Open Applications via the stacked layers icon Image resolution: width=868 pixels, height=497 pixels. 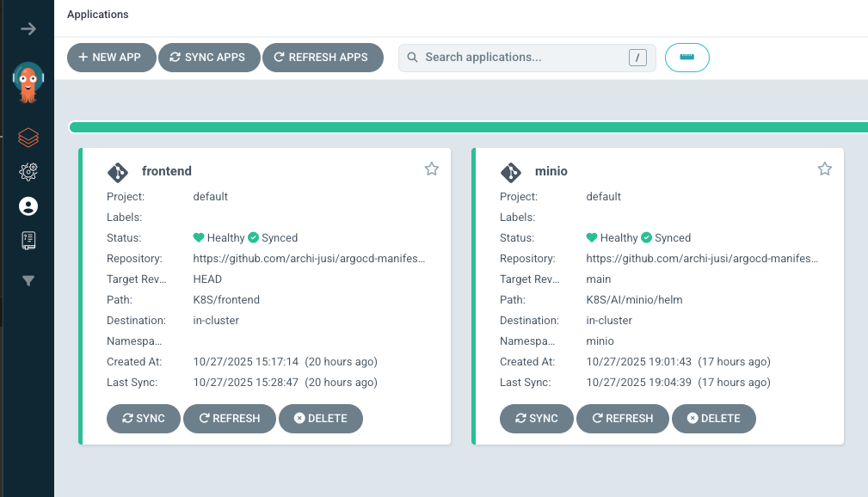click(28, 138)
